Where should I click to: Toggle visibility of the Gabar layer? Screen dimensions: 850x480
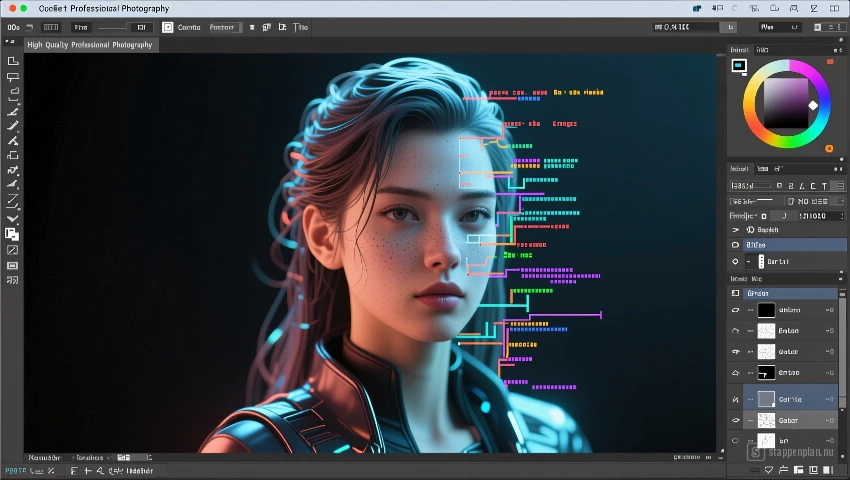(x=736, y=420)
